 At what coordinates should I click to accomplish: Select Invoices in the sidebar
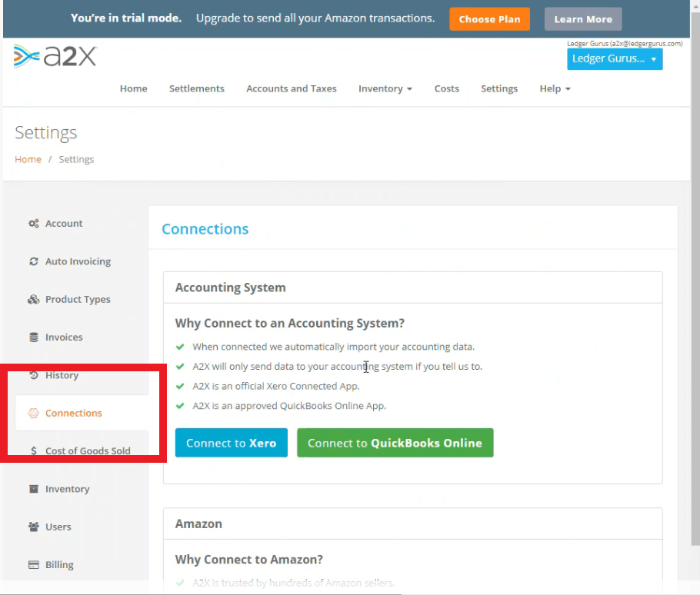[x=64, y=337]
